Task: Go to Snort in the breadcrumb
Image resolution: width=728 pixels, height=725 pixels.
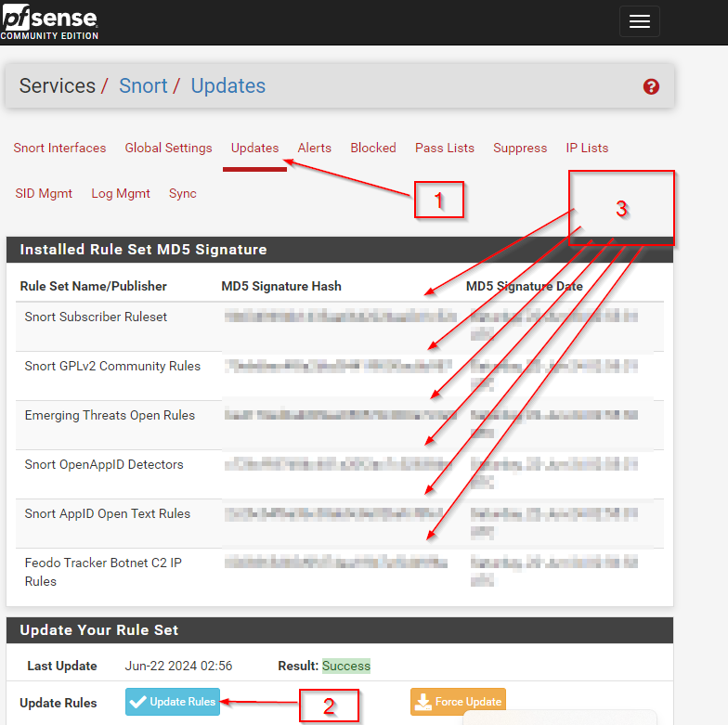Action: coord(143,86)
